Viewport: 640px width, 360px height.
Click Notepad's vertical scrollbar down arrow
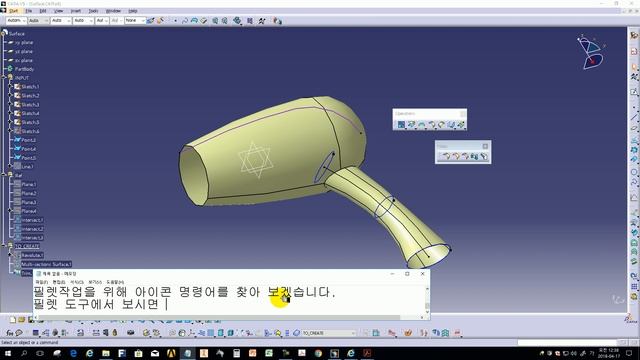(x=427, y=312)
